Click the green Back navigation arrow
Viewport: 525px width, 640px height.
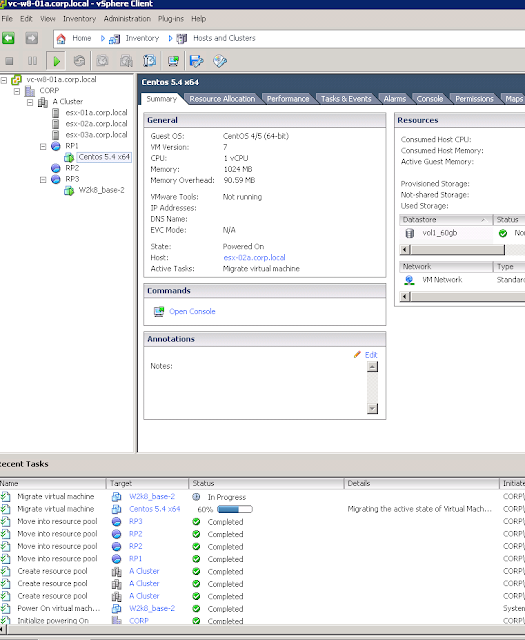tap(8, 38)
